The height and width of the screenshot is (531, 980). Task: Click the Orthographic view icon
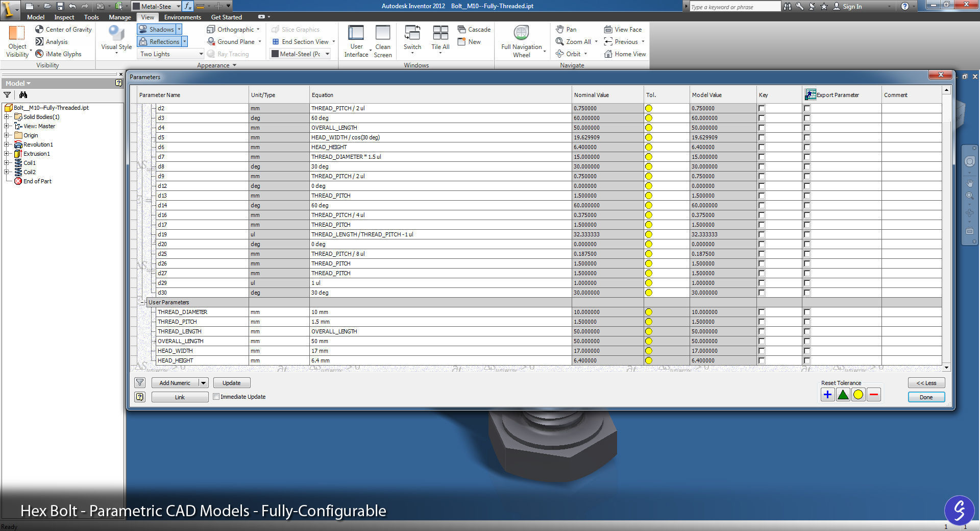click(211, 29)
